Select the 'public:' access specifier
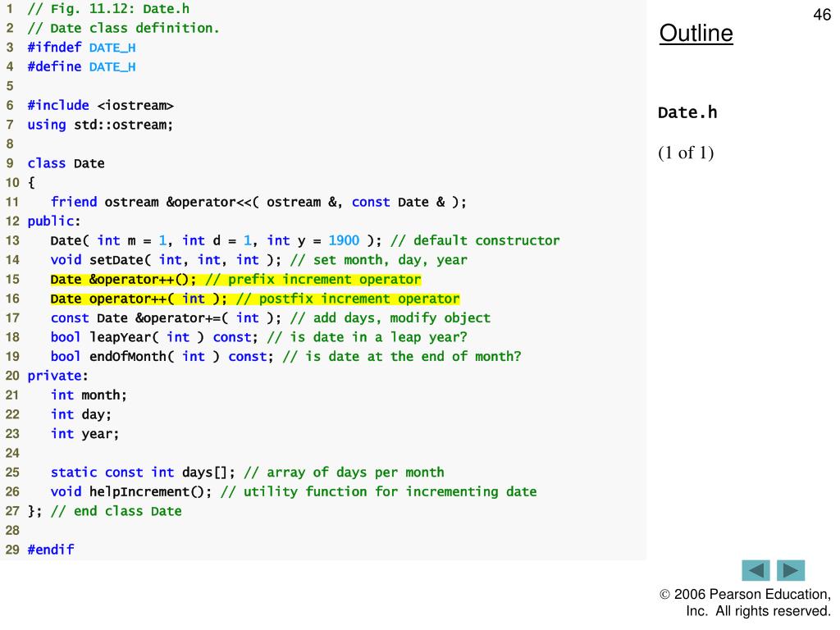 tap(53, 221)
